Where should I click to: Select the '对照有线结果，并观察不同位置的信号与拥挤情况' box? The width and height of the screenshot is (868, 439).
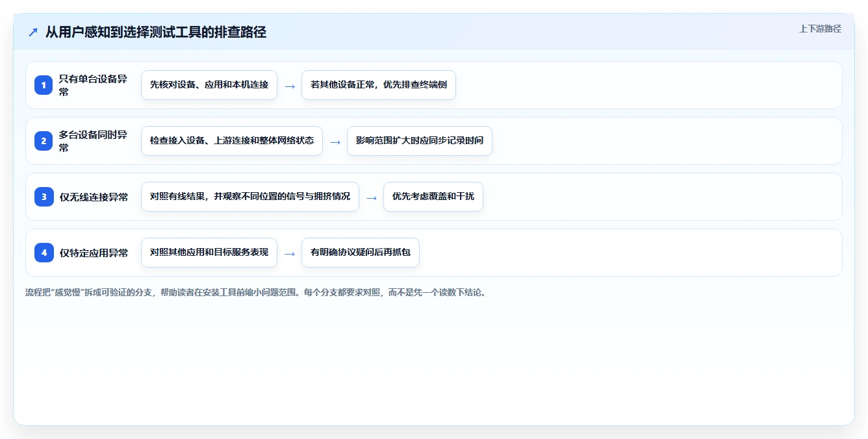click(250, 197)
